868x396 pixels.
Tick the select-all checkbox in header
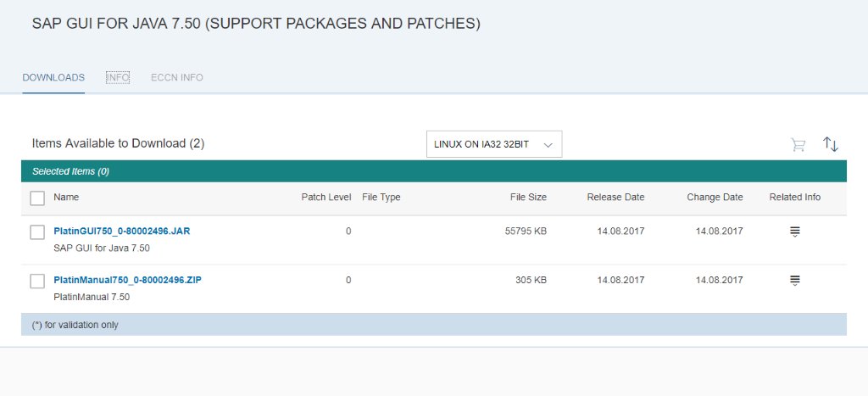coord(37,198)
